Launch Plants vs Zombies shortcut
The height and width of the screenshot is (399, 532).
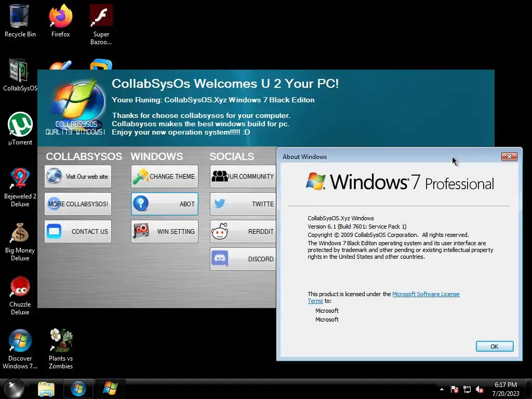61,350
